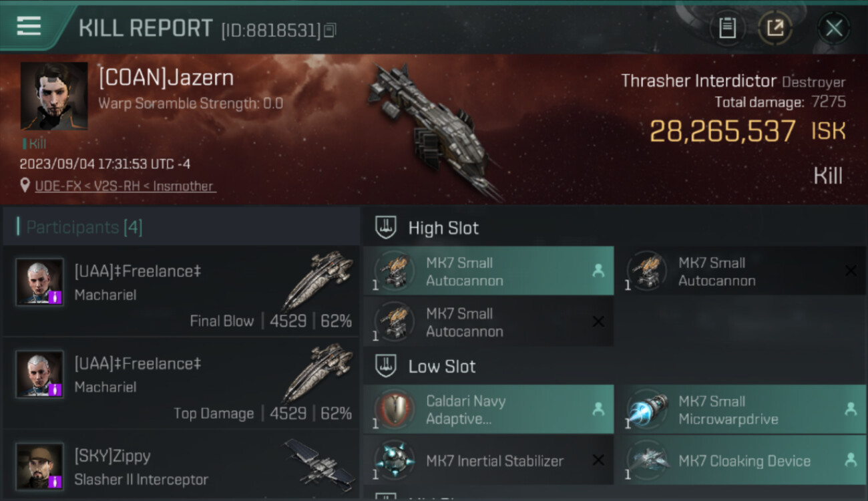This screenshot has width=868, height=501.
Task: View Jazern's character portrait
Action: point(54,96)
